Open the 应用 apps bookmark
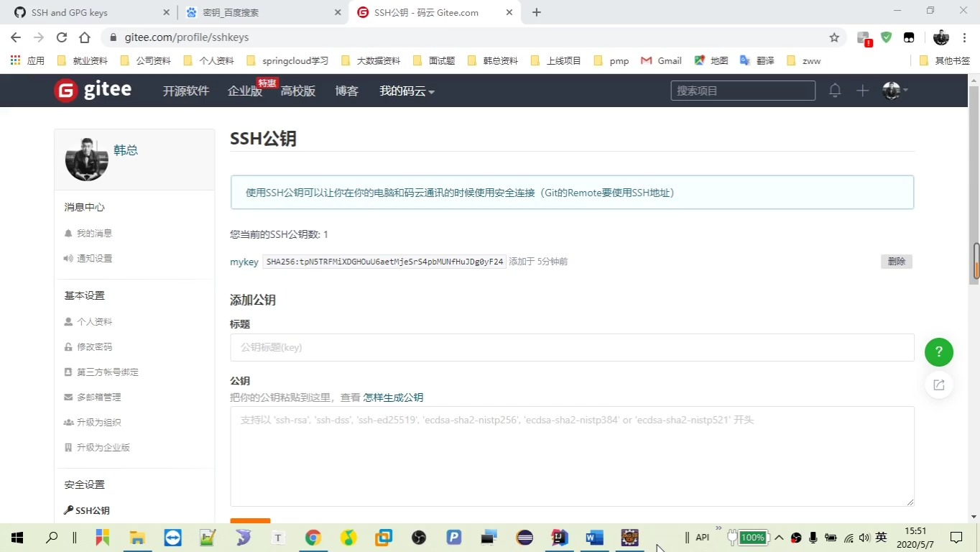The width and height of the screenshot is (980, 552). click(x=27, y=61)
